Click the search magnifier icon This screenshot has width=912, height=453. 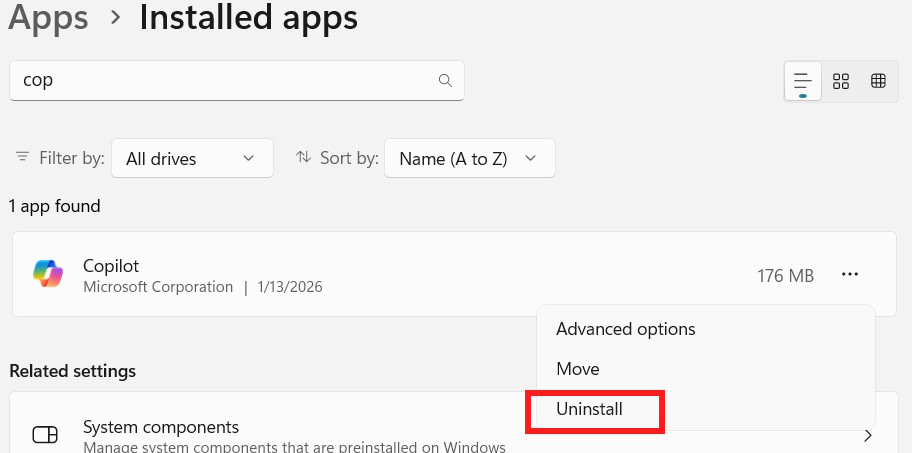point(445,81)
